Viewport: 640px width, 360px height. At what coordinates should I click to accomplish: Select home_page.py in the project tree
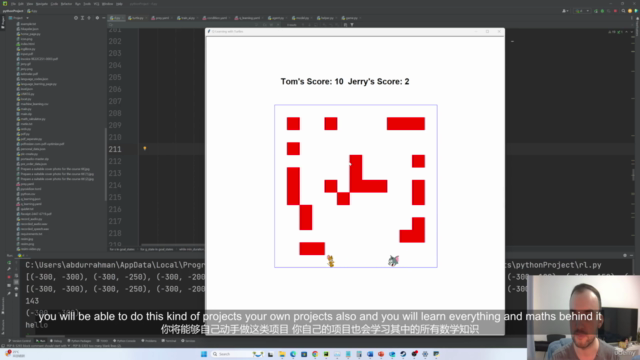pos(28,34)
